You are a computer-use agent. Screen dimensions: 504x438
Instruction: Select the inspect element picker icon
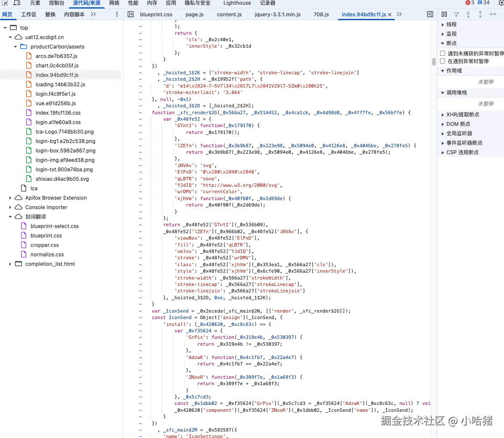(5, 3)
